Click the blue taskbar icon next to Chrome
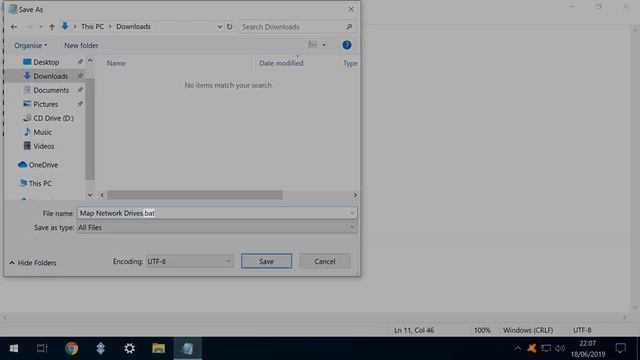The height and width of the screenshot is (360, 640). (100, 348)
